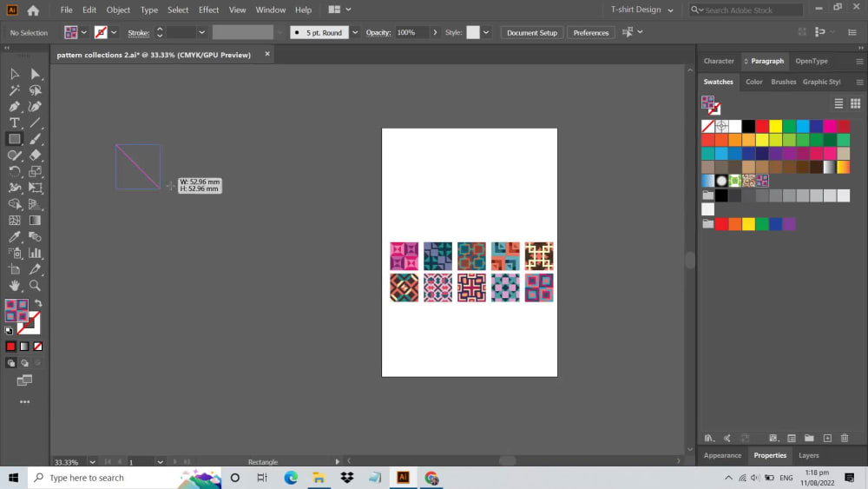
Task: Swap fill and stroke colors
Action: 38,303
